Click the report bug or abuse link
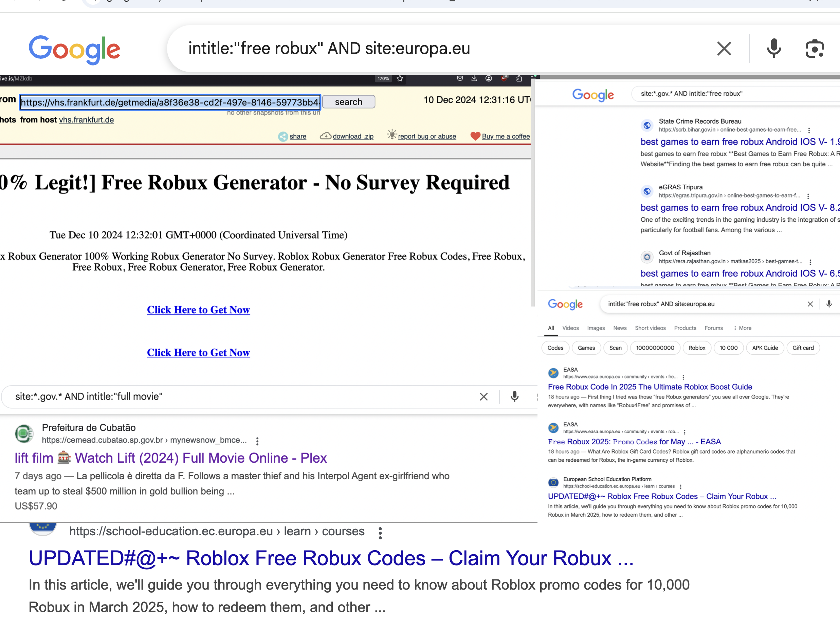Viewport: 840px width, 630px height. [427, 136]
